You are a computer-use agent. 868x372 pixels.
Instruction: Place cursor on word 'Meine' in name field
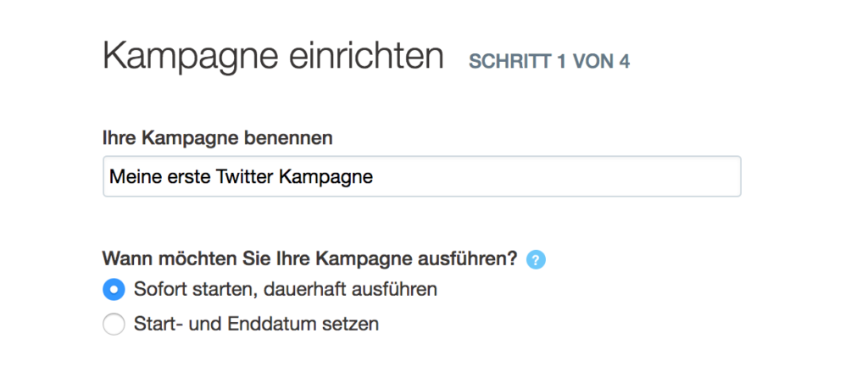pos(133,177)
